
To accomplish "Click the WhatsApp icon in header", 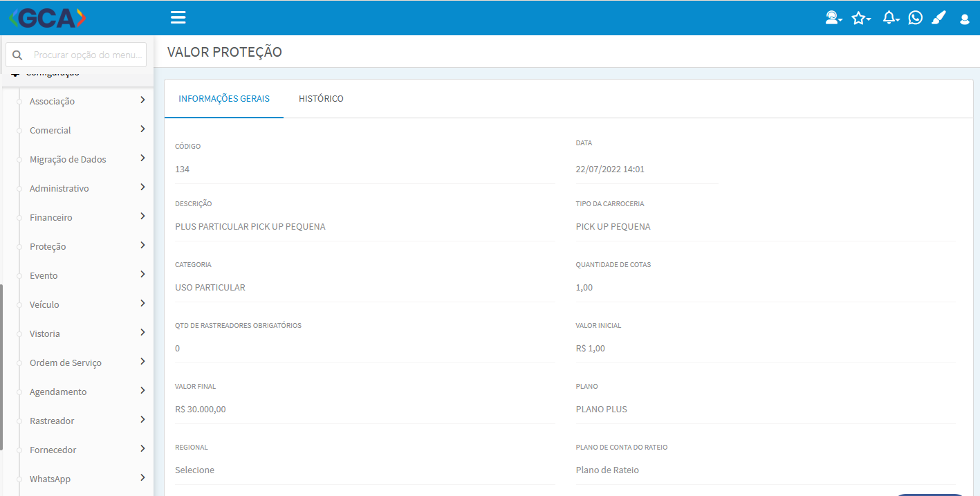I will point(916,18).
